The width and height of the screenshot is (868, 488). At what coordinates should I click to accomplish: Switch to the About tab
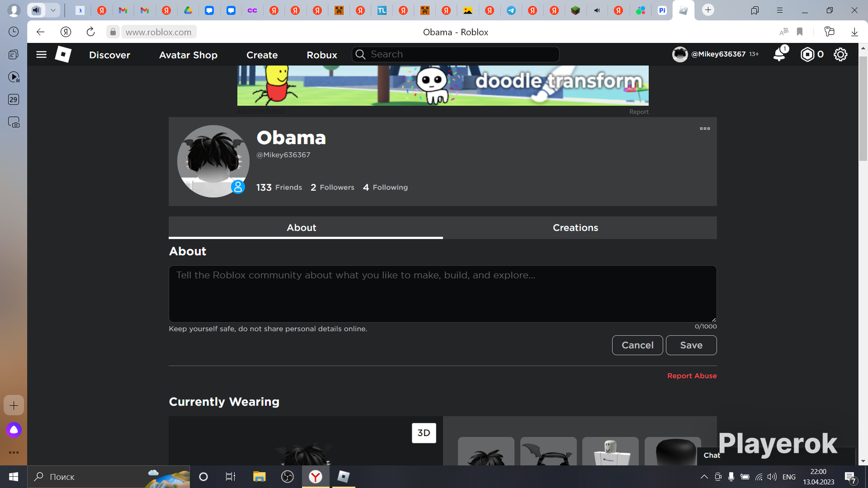306,228
